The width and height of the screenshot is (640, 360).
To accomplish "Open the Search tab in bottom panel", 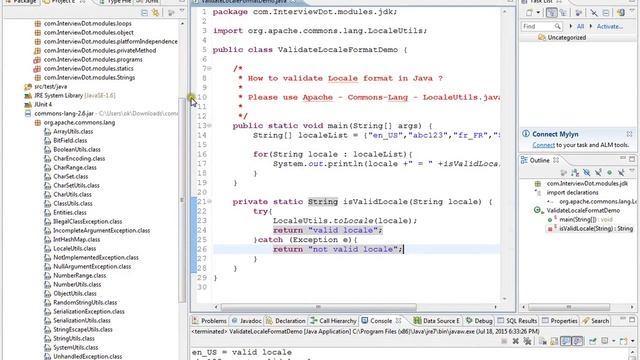I will click(596, 321).
